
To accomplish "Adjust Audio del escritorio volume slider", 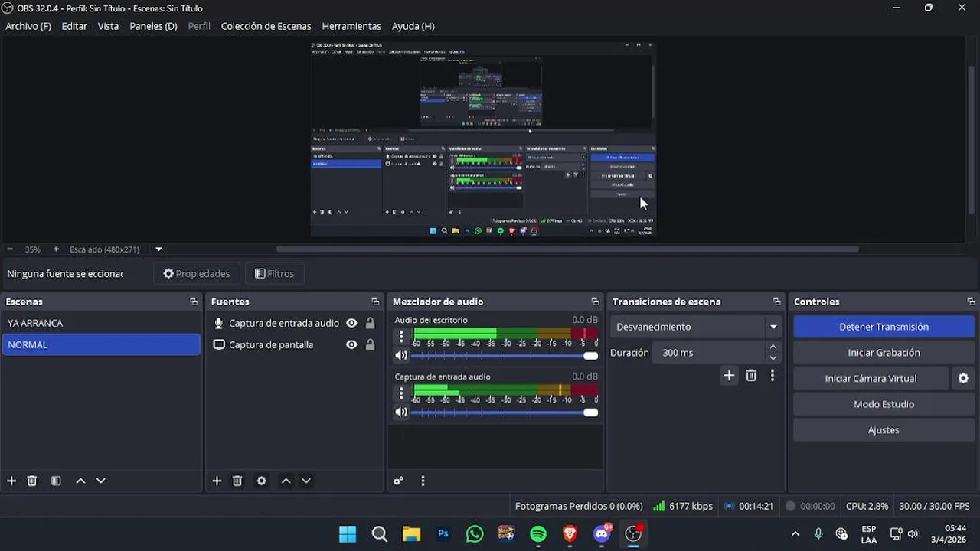I will click(505, 356).
